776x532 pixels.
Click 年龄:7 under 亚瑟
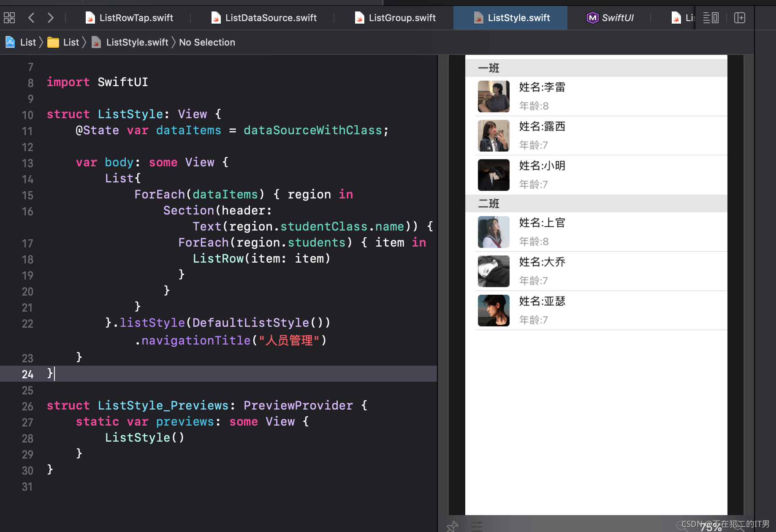point(533,320)
